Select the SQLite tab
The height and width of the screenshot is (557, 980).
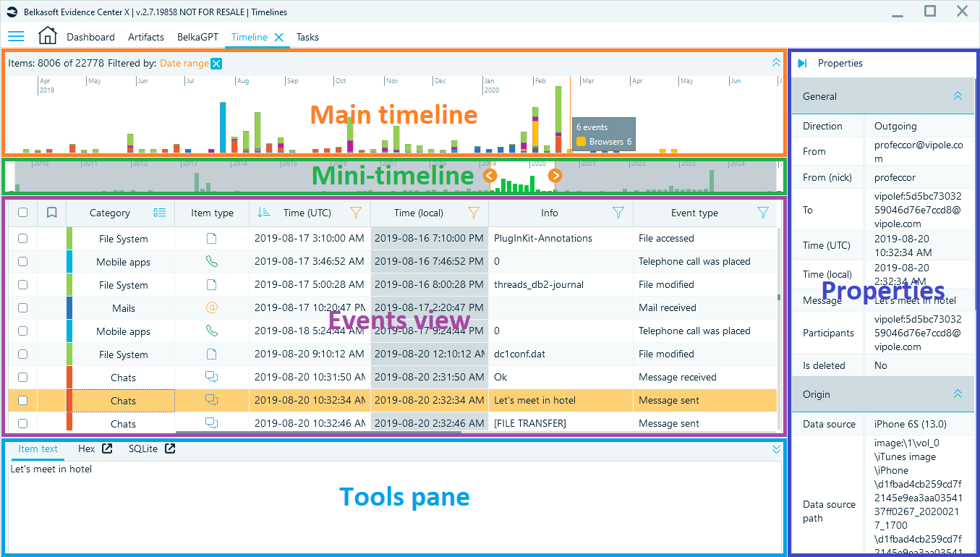click(x=143, y=449)
